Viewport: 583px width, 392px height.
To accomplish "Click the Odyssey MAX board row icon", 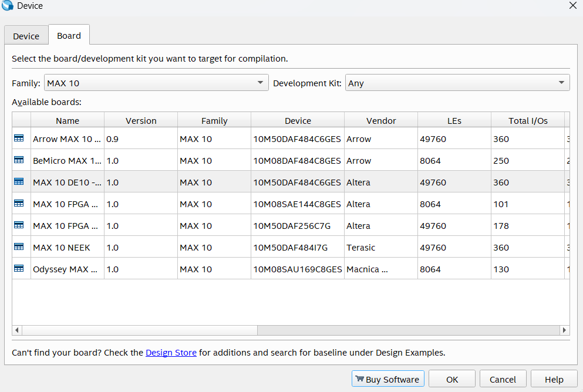I will [x=19, y=269].
